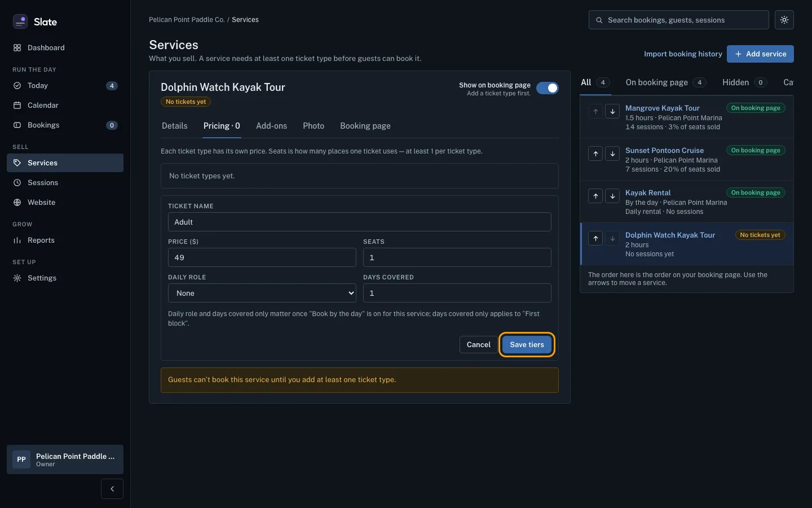Click the Ticket Name field

tap(360, 222)
